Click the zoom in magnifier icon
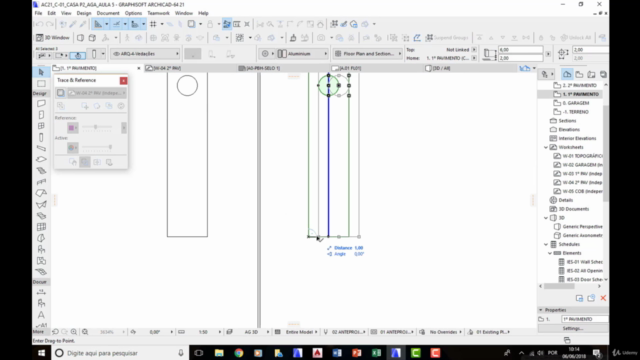 click(74, 332)
